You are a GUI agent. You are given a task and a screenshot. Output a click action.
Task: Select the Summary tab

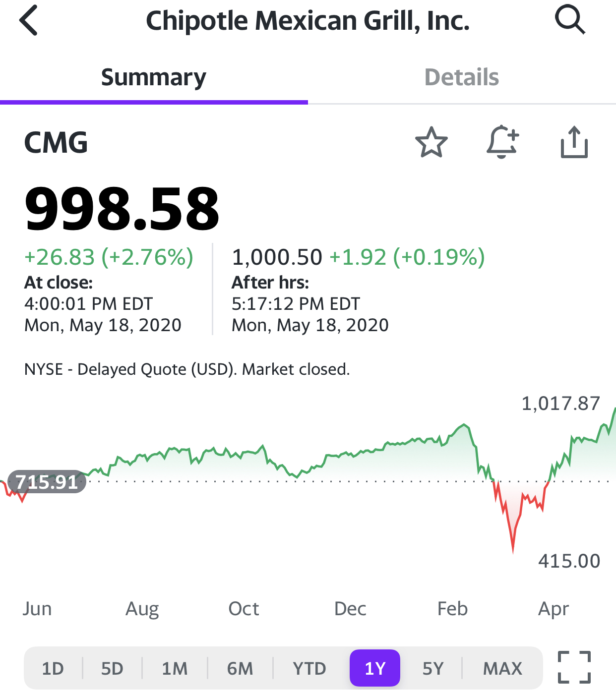154,77
